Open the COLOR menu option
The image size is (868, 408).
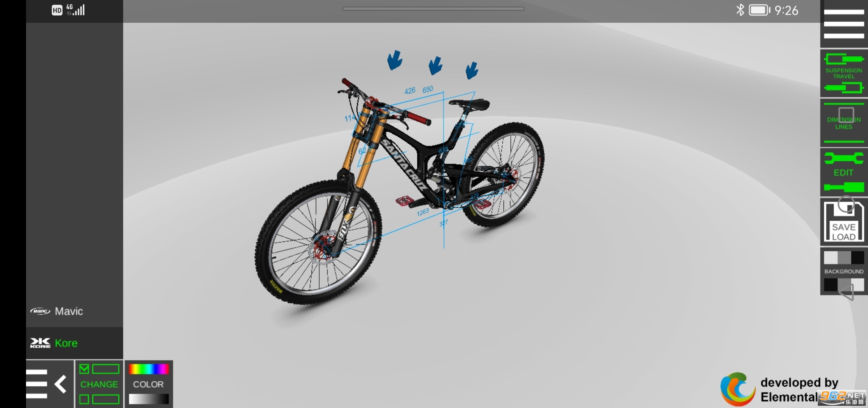(x=148, y=384)
